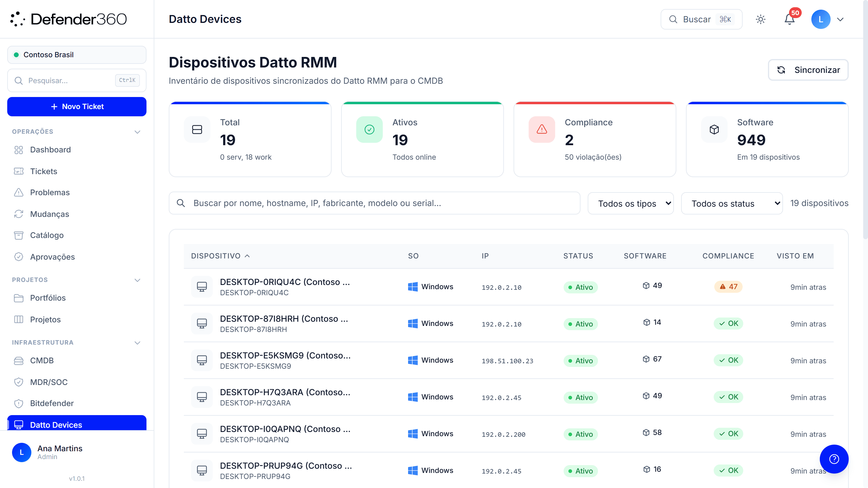
Task: Click the Datto Devices monitor icon in sidebar
Action: [x=18, y=425]
